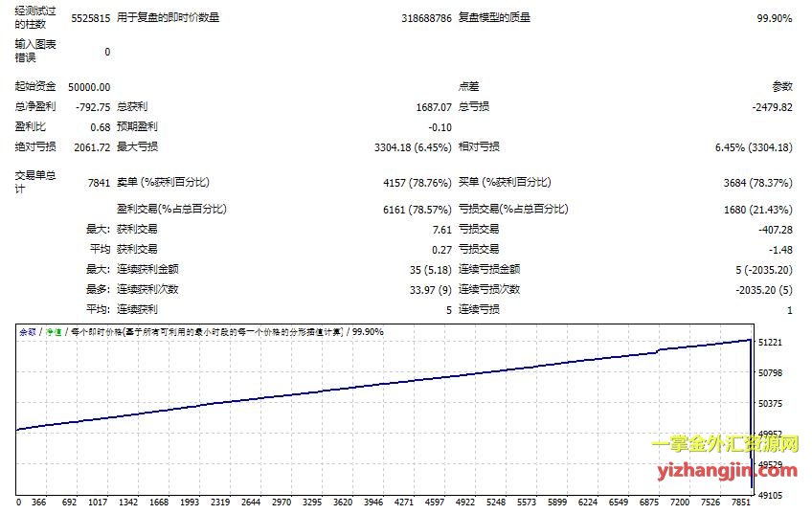Click relative drawdown 6.45% (3304.18)
Viewport: 812px width, 514px height.
point(754,147)
